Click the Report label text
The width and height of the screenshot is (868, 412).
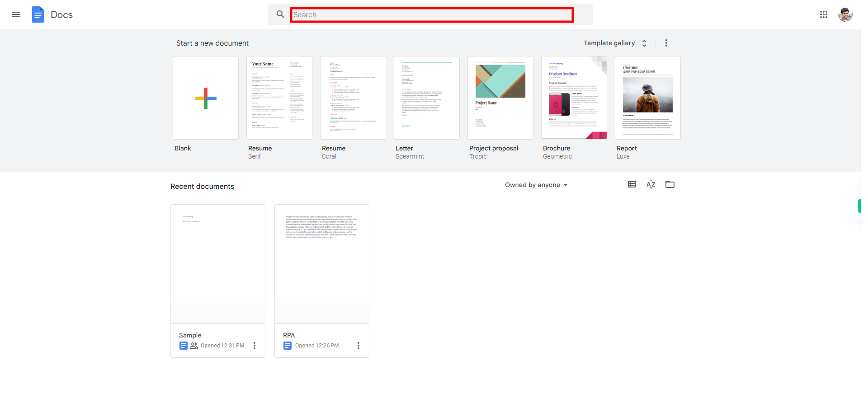coord(627,148)
